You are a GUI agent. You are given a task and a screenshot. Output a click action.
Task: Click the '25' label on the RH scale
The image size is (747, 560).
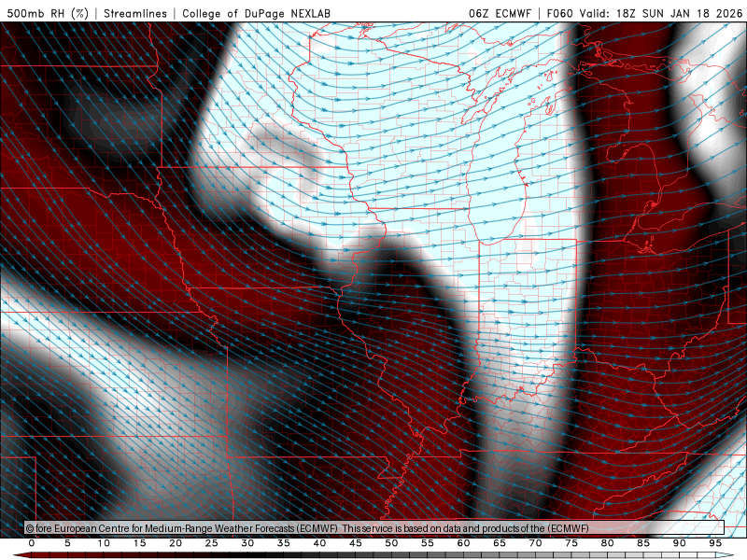click(212, 543)
